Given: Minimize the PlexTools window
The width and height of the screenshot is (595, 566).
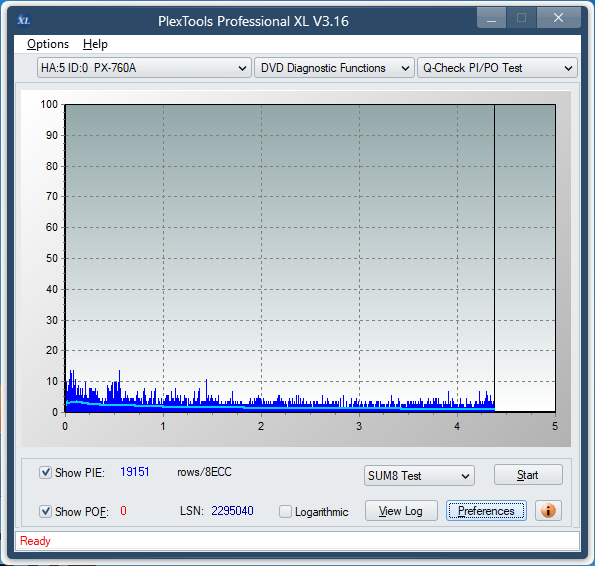Looking at the screenshot, I should click(x=491, y=17).
